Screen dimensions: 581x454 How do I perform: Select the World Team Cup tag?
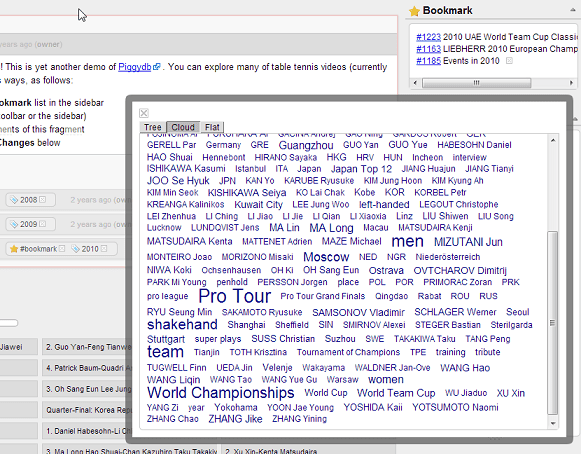(x=396, y=393)
